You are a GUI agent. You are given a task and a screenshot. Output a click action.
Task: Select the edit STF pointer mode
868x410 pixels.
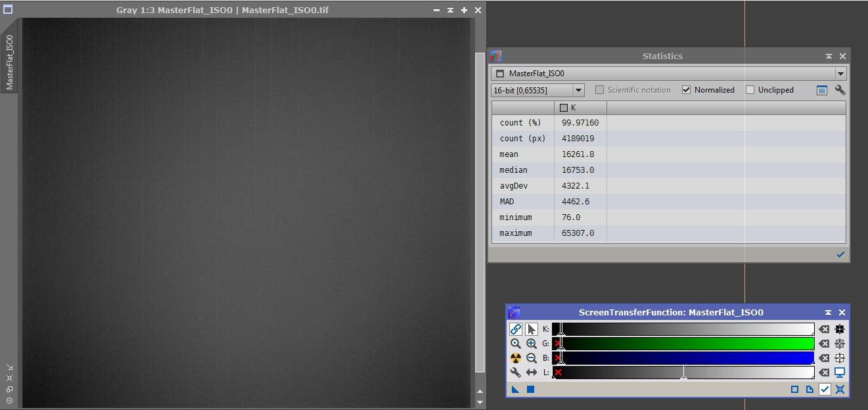click(532, 329)
